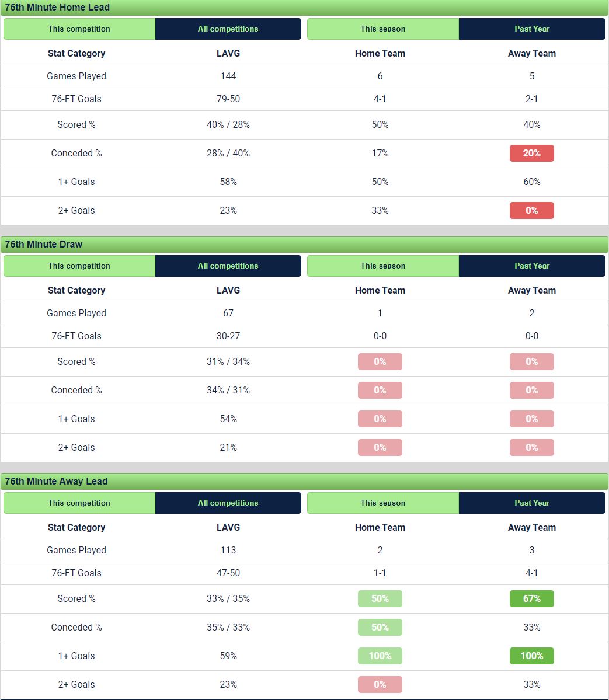Switch to Past Year in Home Lead section
Viewport: 609px width, 700px height.
532,29
